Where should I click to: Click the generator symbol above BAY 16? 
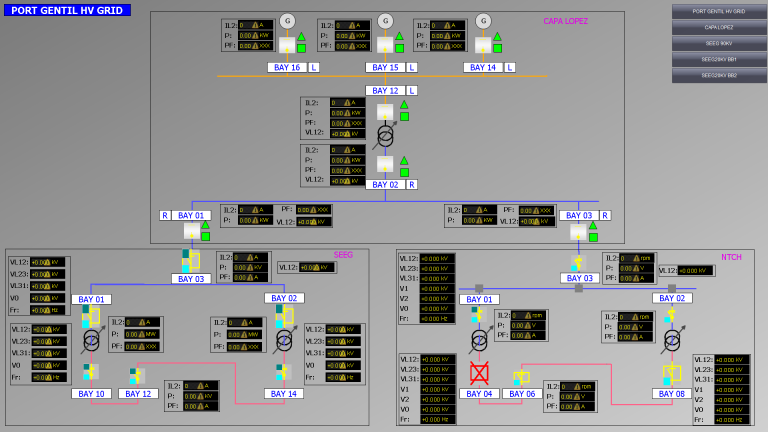tap(287, 21)
